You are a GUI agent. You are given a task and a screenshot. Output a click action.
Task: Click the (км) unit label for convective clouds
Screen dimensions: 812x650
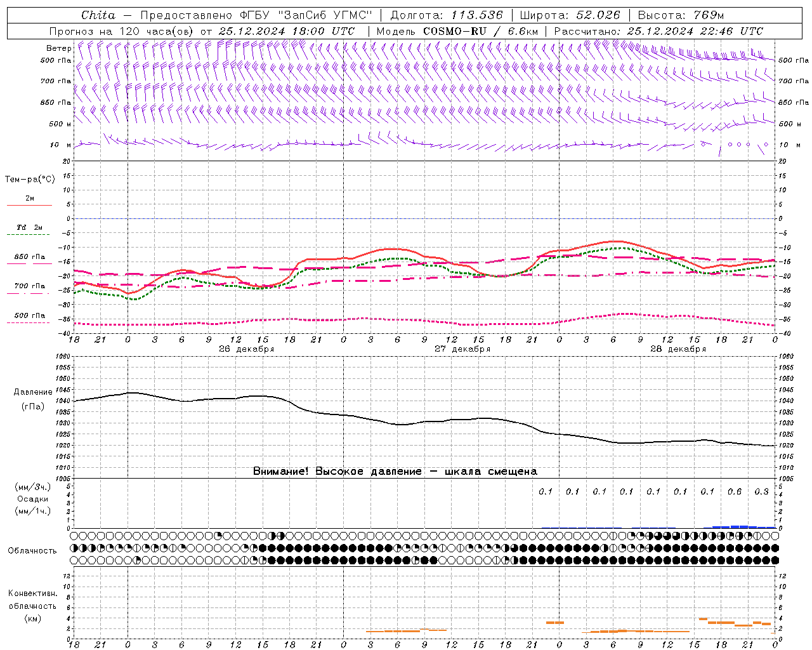click(x=32, y=618)
